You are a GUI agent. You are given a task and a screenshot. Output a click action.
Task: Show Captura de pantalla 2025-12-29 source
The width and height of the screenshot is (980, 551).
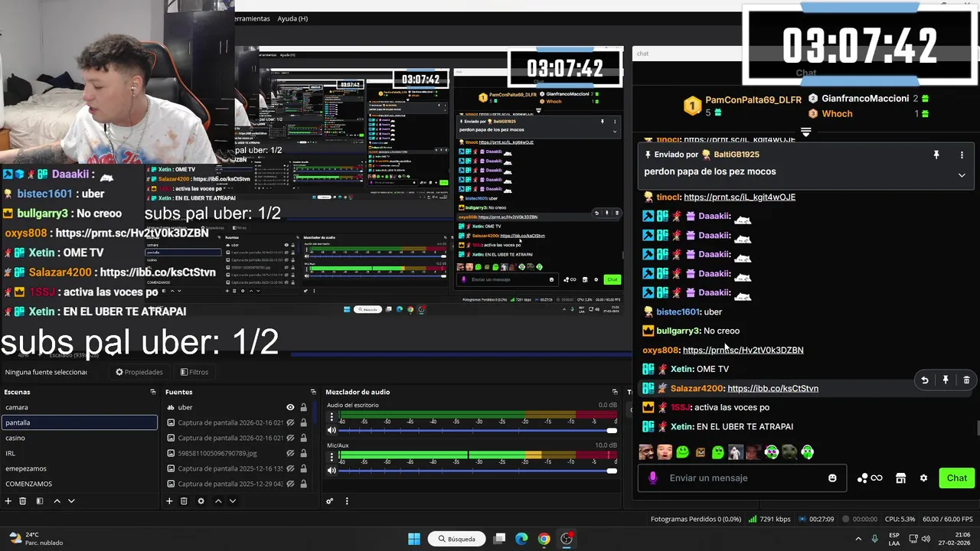290,484
